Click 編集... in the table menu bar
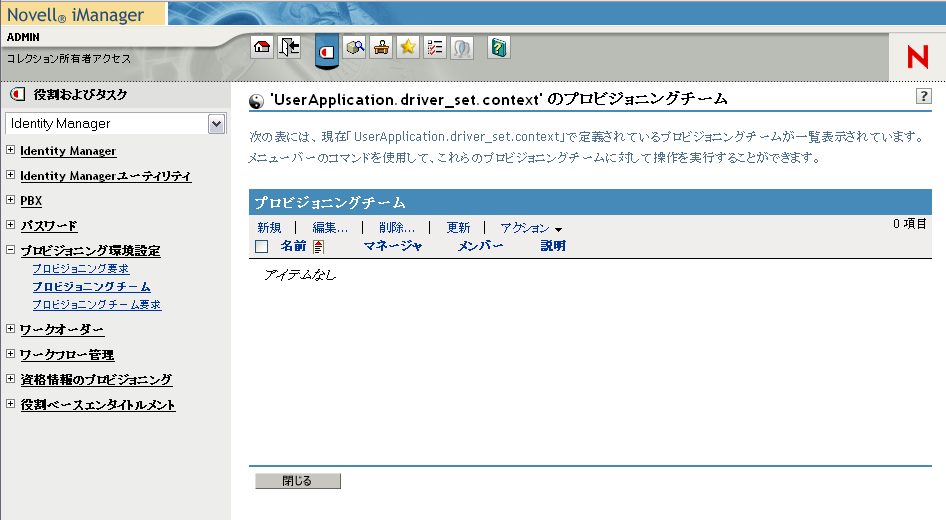Viewport: 946px width, 520px height. [330, 227]
